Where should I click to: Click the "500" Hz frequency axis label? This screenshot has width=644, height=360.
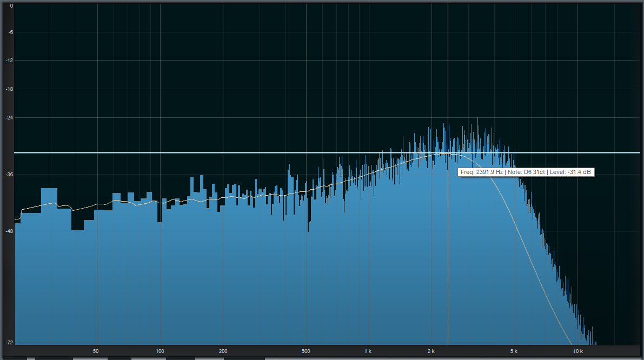(x=306, y=351)
